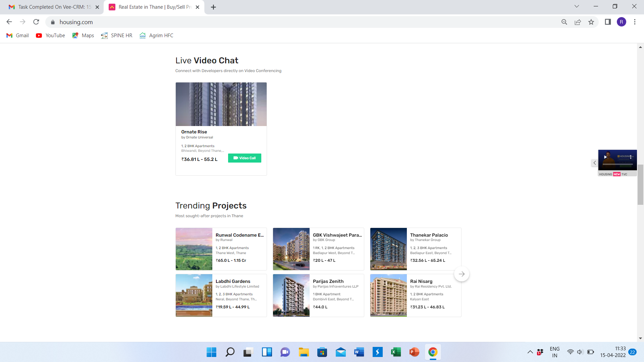Click the Labdhi Gardens thumbnail image
Image resolution: width=644 pixels, height=362 pixels.
194,295
